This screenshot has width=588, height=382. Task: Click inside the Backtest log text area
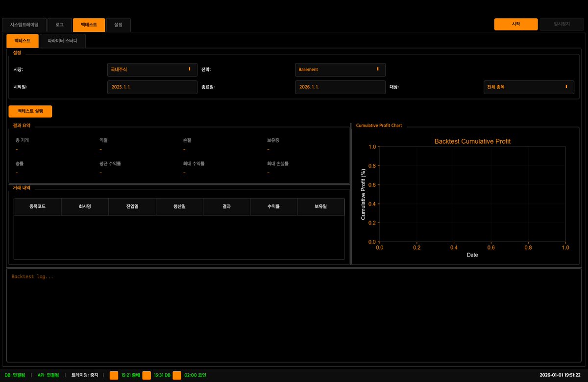coord(294,315)
